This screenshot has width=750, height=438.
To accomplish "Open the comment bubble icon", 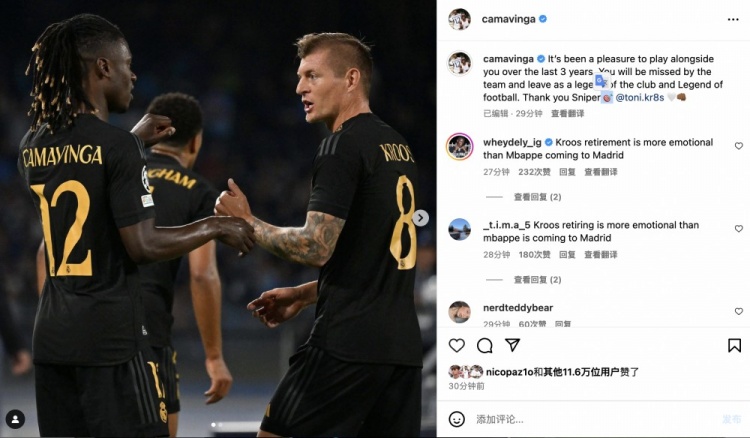I will click(x=485, y=345).
